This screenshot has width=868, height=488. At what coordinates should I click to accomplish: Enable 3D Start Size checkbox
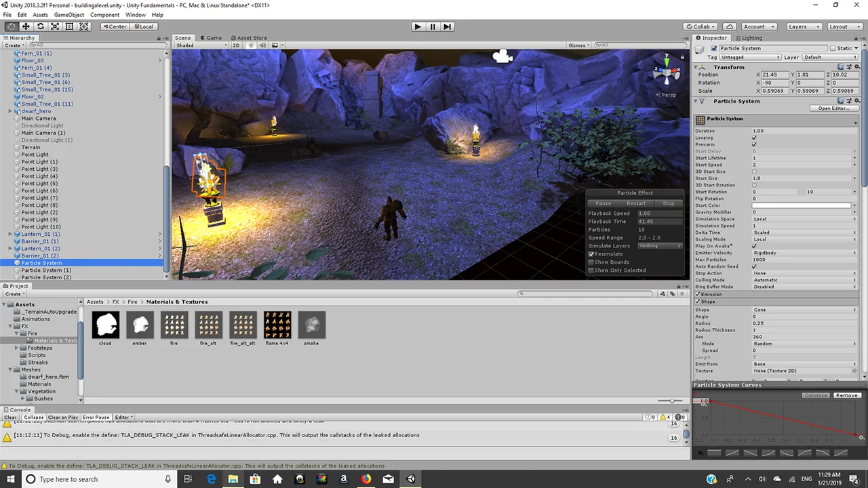(754, 171)
